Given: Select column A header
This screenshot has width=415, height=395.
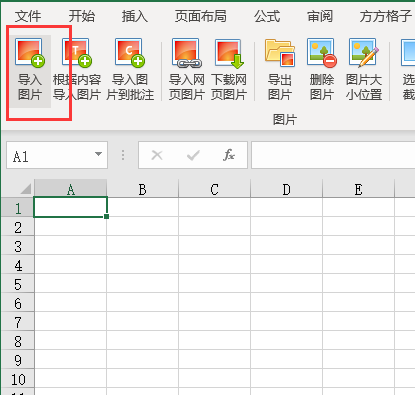Looking at the screenshot, I should (71, 189).
